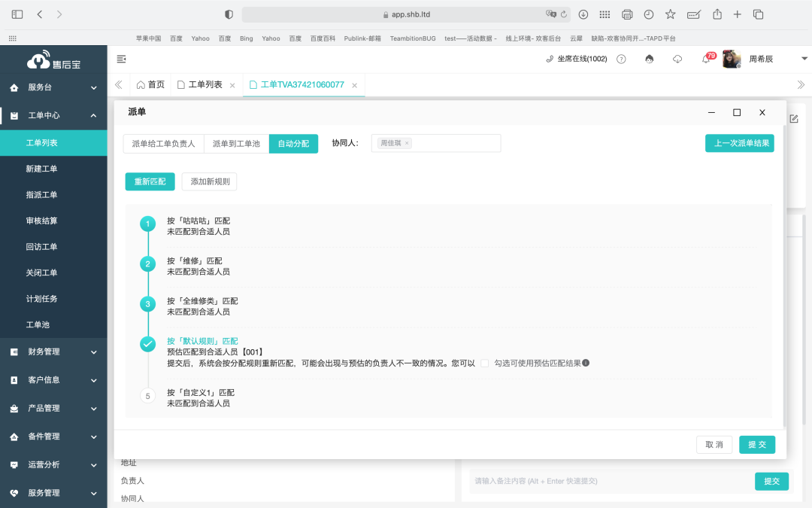This screenshot has height=508, width=812.
Task: Switch to the 首页 tab
Action: (150, 84)
